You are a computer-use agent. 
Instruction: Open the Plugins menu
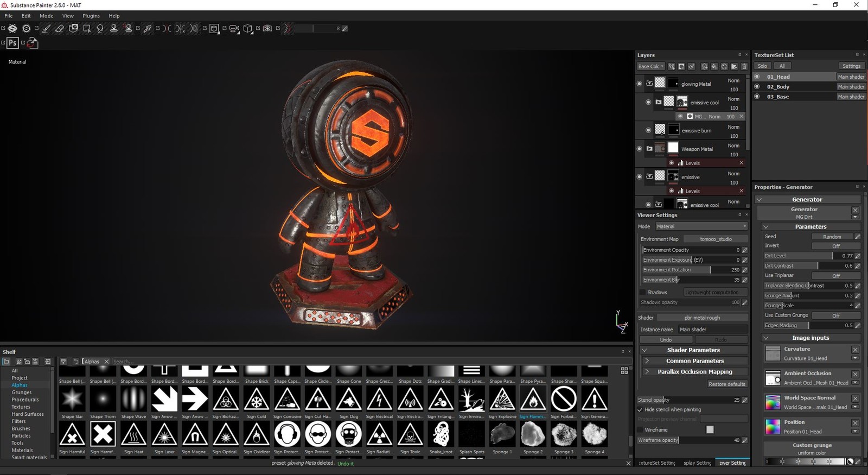click(91, 16)
